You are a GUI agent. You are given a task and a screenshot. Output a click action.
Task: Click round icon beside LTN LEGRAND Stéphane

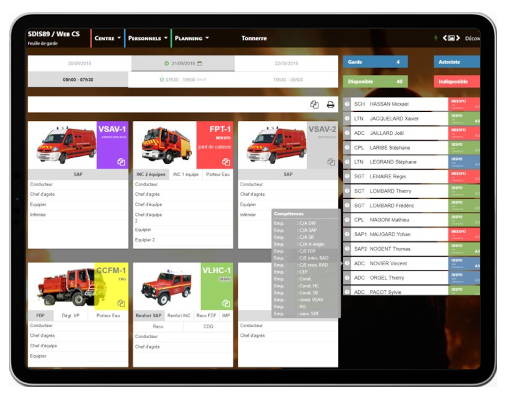[x=347, y=162]
